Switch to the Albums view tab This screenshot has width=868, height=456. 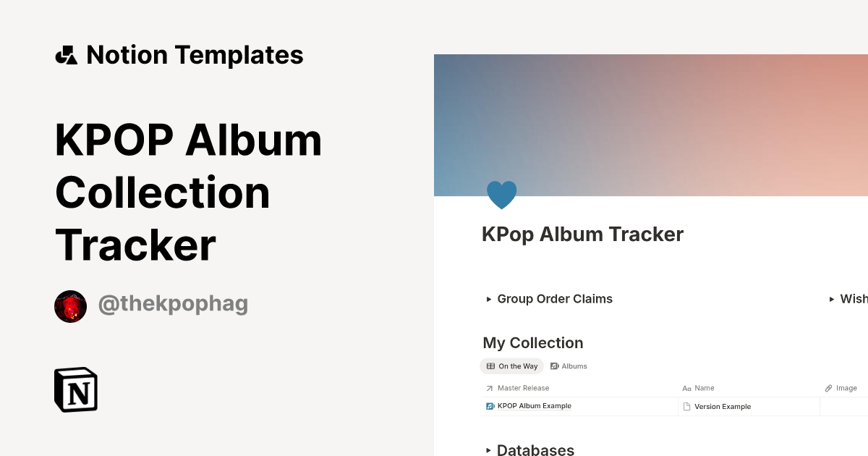569,366
